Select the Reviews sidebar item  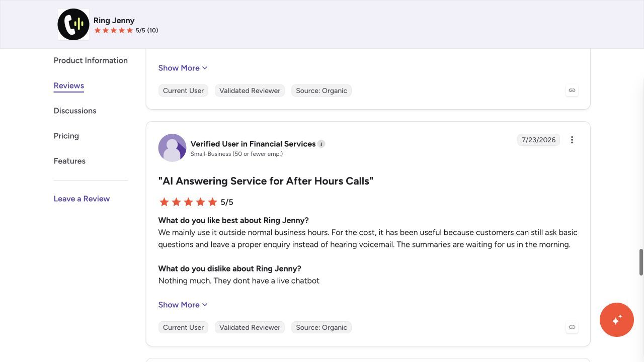click(x=69, y=85)
